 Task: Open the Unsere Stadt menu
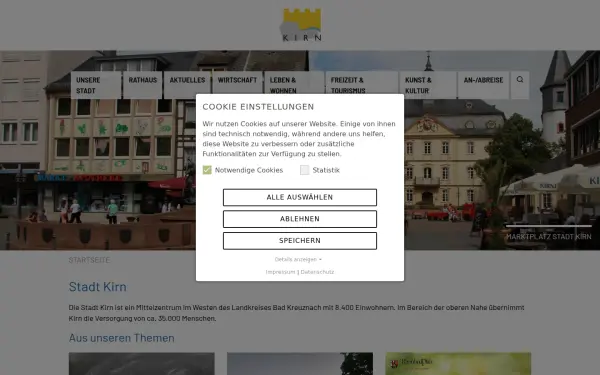[x=96, y=85]
